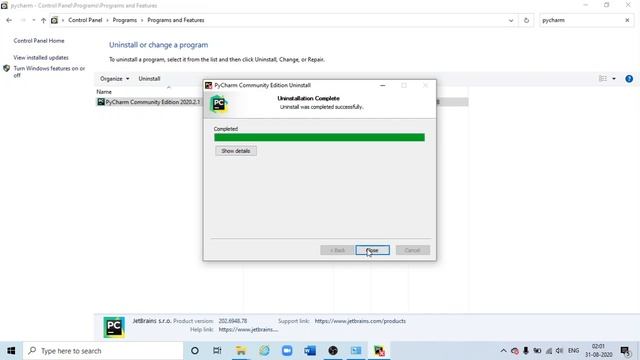Refresh the Programs and Features list
The width and height of the screenshot is (640, 360).
pos(526,20)
